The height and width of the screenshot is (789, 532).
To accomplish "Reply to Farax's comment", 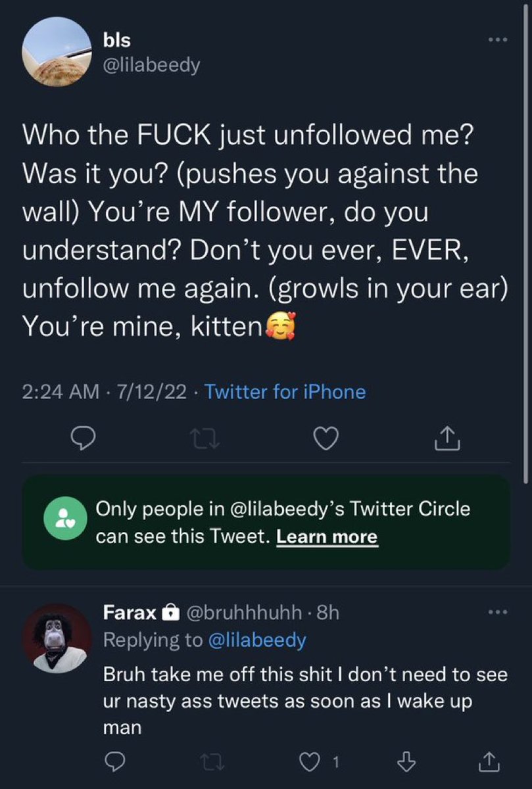I will point(115,761).
